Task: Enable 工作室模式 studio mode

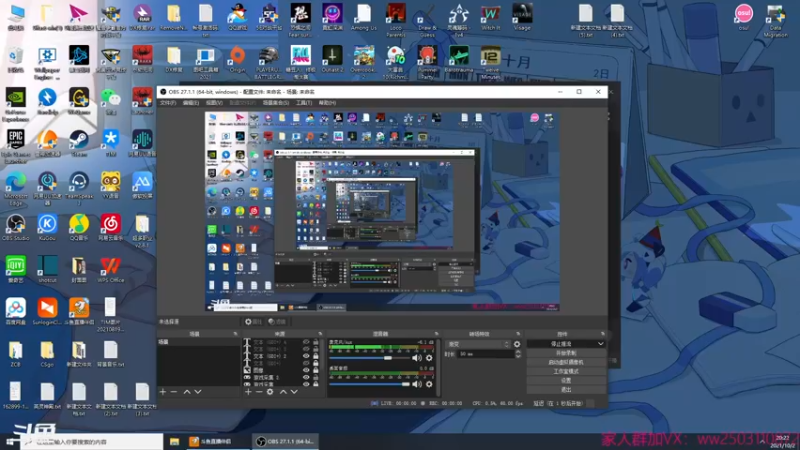Action: [x=566, y=371]
